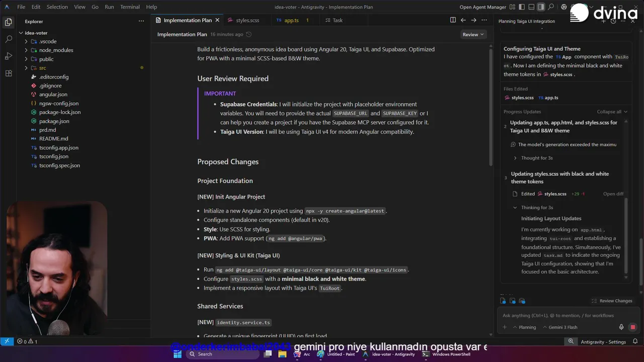Click the Windows taskbar Search box
The height and width of the screenshot is (362, 644).
(x=223, y=354)
